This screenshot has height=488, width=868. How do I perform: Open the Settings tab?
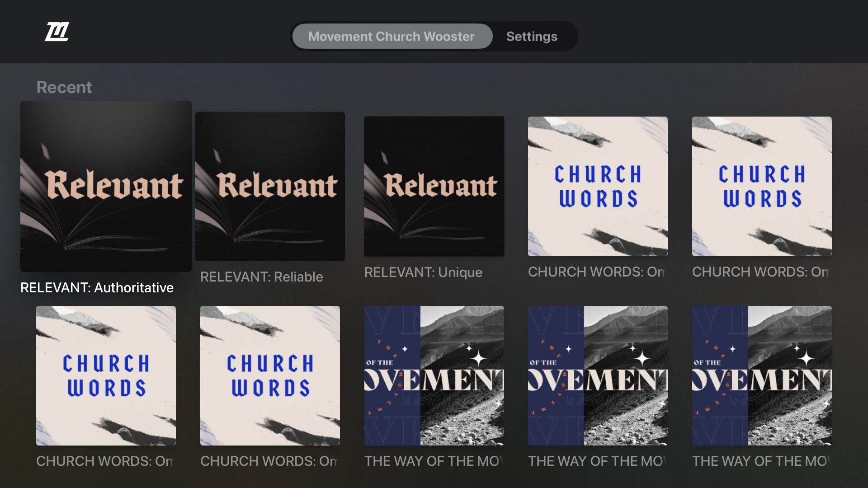point(532,36)
